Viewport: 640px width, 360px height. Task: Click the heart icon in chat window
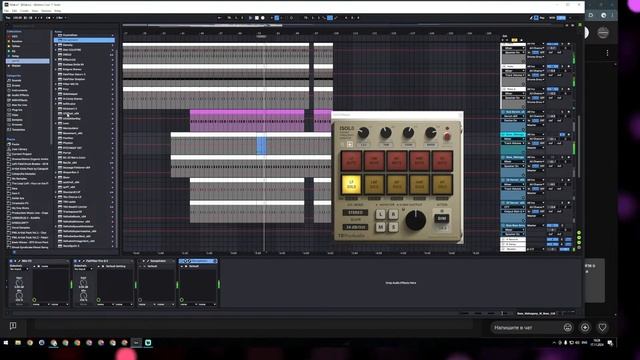click(602, 327)
